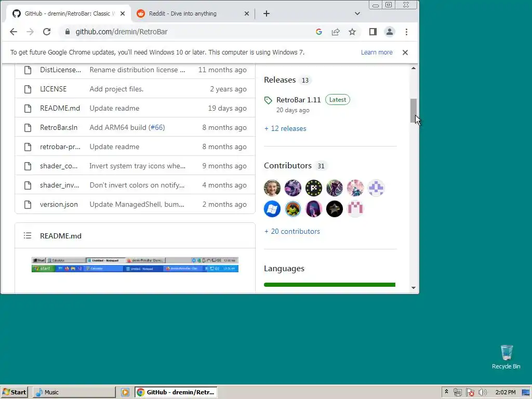The height and width of the screenshot is (399, 532).
Task: Share this page via share icon
Action: (x=336, y=32)
